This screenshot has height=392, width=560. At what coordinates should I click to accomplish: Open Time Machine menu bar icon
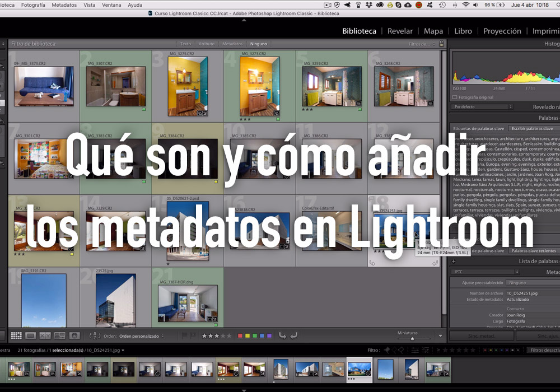pyautogui.click(x=442, y=5)
